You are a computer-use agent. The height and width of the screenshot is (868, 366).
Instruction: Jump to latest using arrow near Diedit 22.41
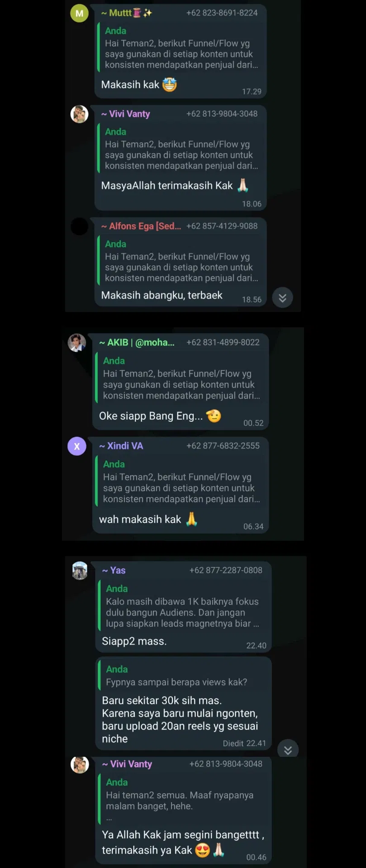288,750
